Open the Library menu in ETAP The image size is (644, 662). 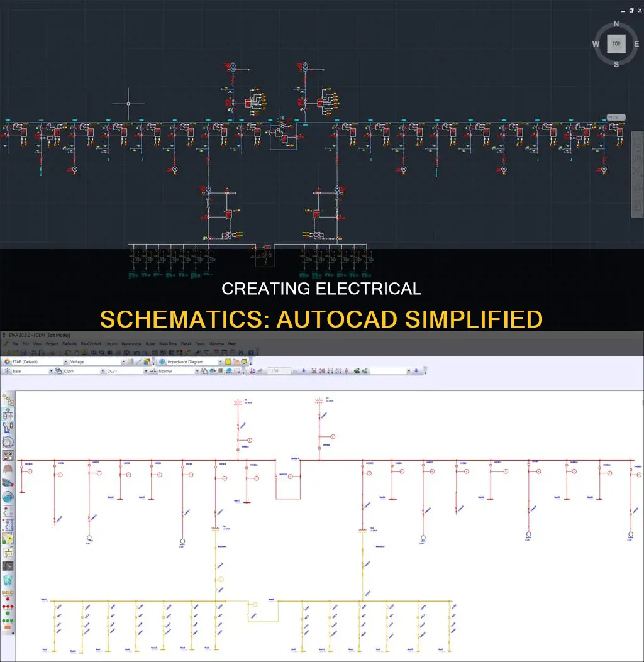[111, 344]
